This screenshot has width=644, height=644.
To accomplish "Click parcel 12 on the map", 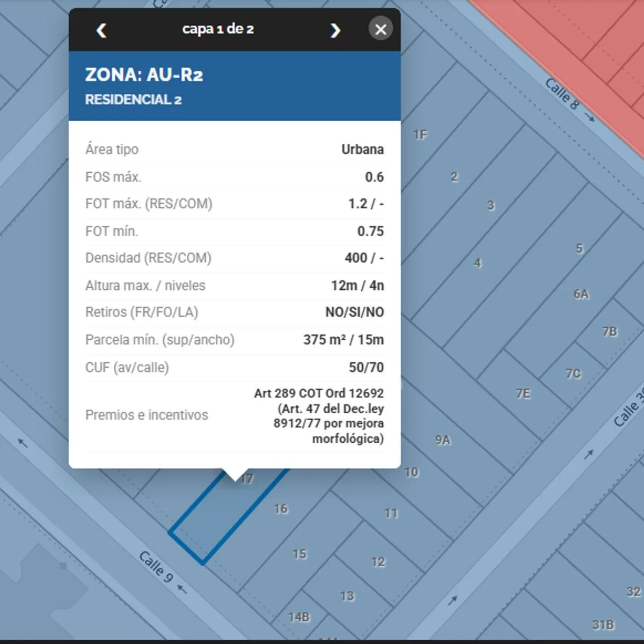I will pos(378,561).
